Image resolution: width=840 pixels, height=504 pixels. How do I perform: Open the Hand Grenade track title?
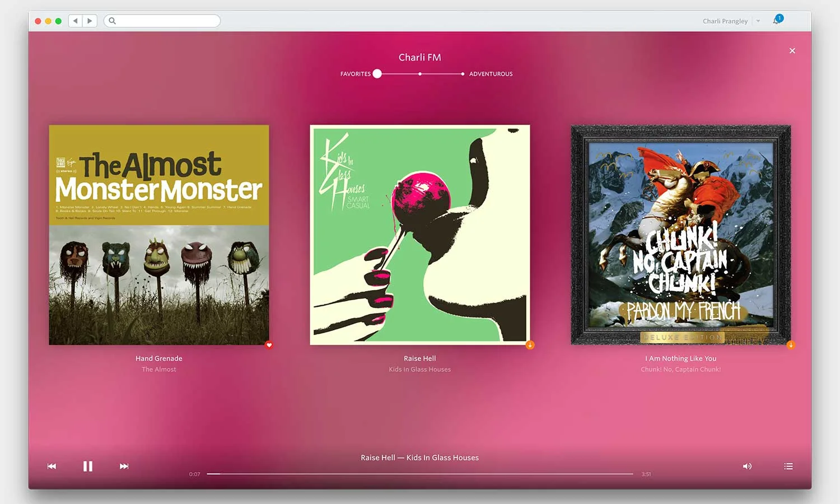pos(159,358)
